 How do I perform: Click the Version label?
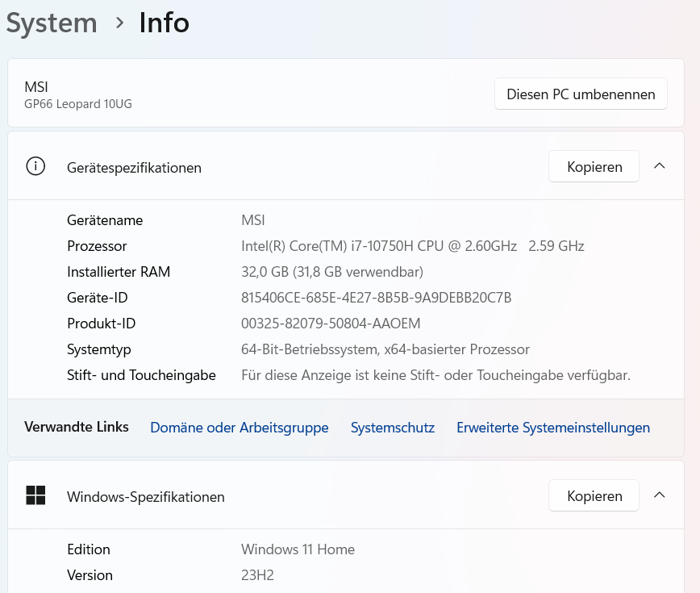pos(90,575)
